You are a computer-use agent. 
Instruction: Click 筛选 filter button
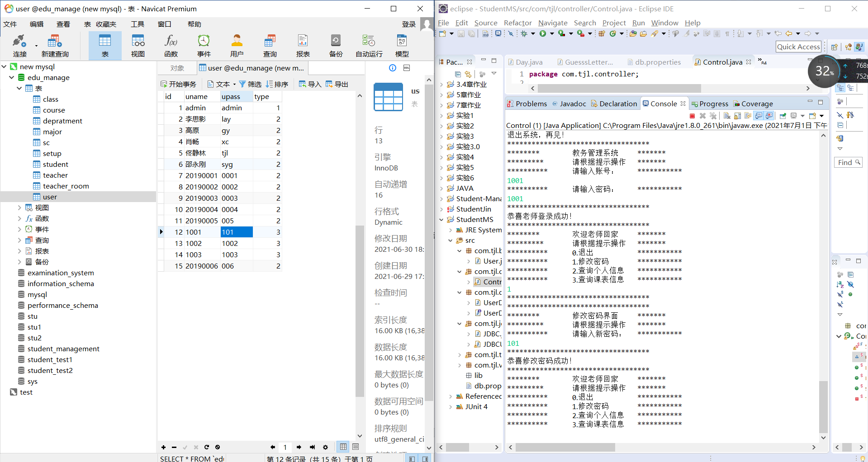click(x=250, y=84)
